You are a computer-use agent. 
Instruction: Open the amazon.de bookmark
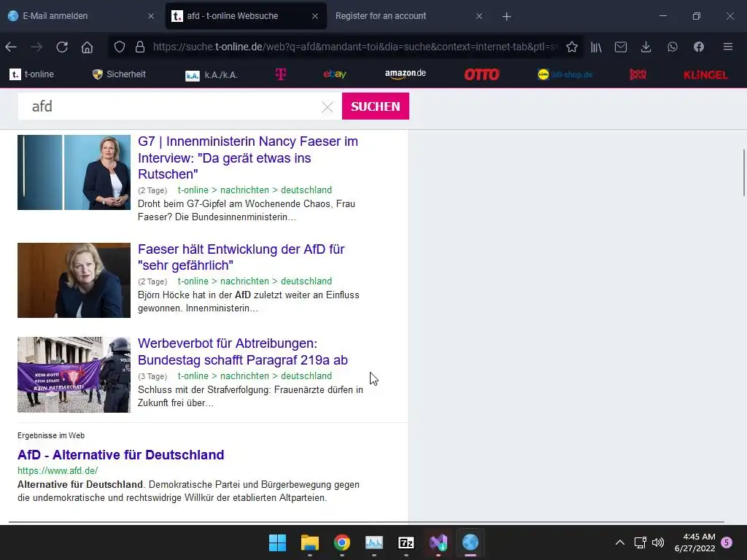(406, 74)
